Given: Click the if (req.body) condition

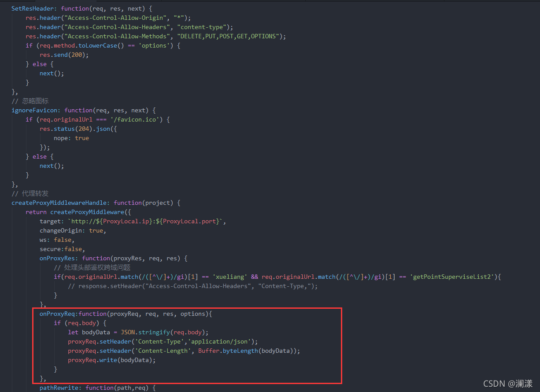Looking at the screenshot, I should pyautogui.click(x=80, y=323).
